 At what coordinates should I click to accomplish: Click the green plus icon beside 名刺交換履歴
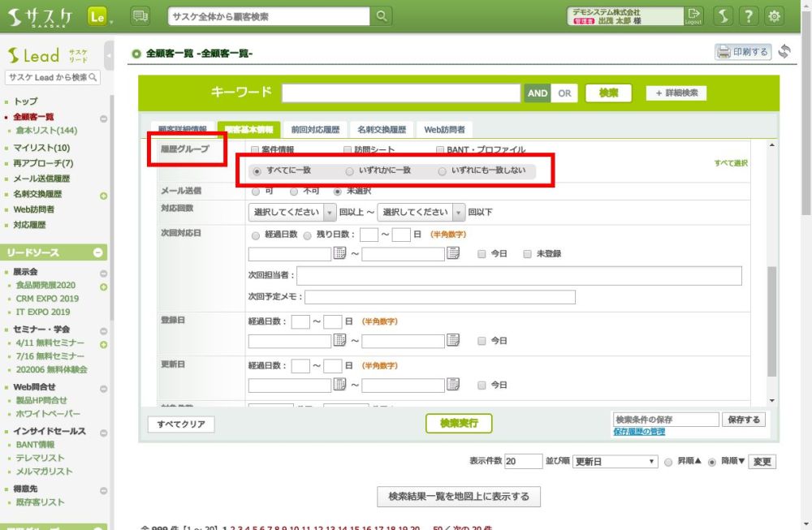point(103,196)
